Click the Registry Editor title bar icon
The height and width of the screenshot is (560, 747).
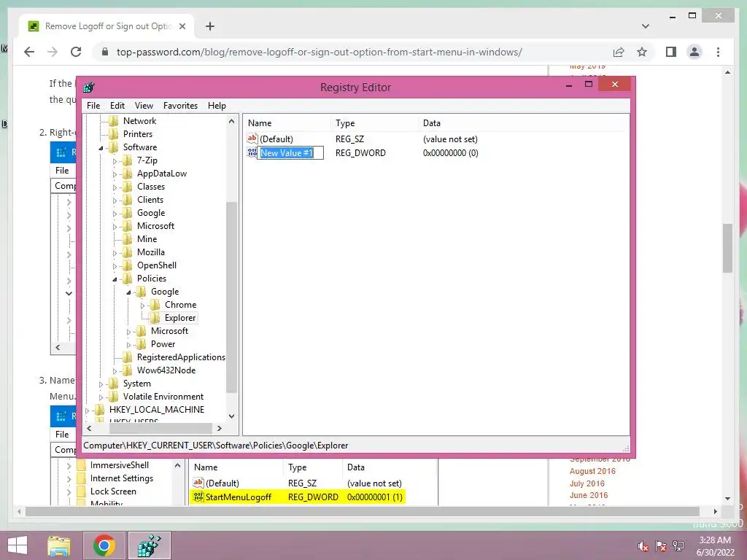pyautogui.click(x=89, y=87)
